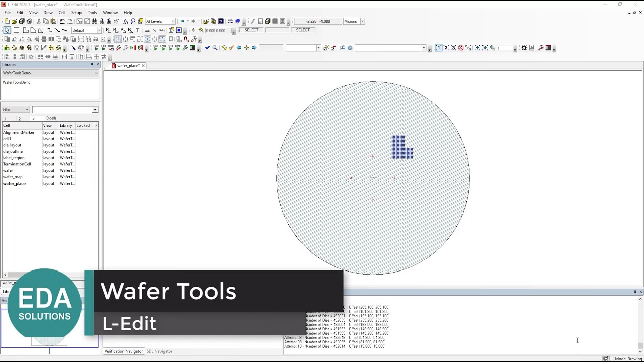Open the Help menu
The width and height of the screenshot is (644, 362).
pos(128,13)
